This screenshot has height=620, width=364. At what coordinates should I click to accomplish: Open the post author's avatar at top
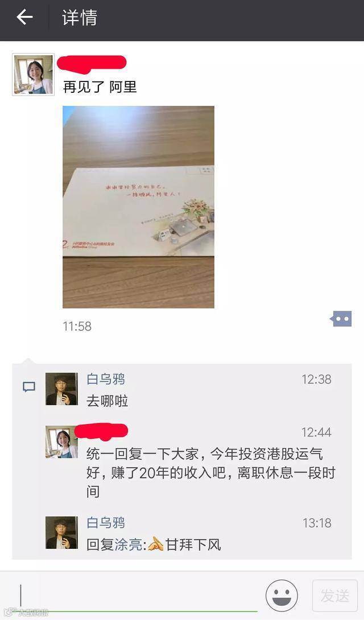point(33,75)
